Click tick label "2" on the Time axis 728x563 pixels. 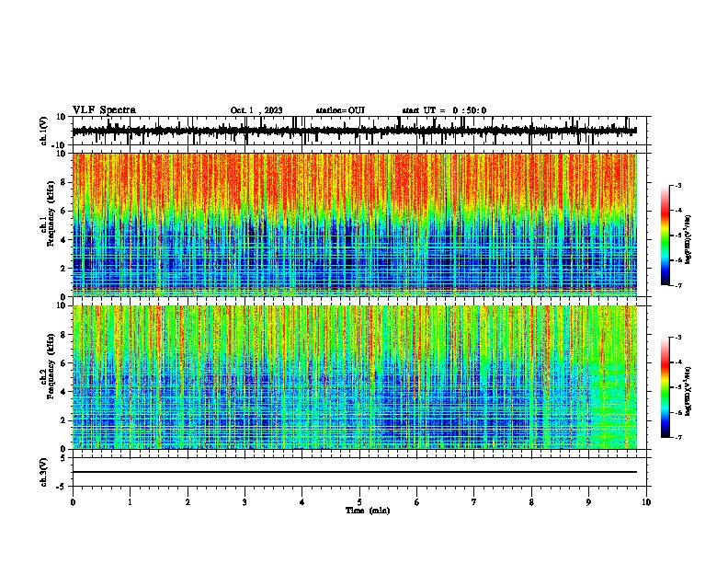click(188, 502)
